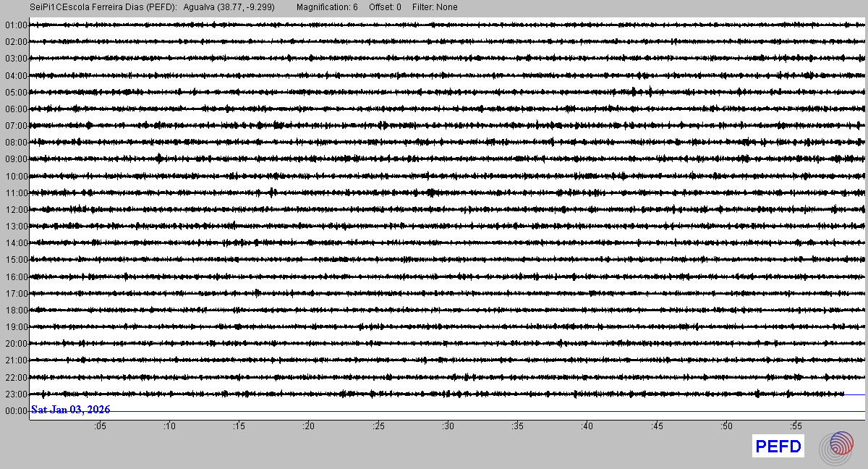
Task: Click the Sat Jan 03, 2026 date label
Action: pos(70,410)
